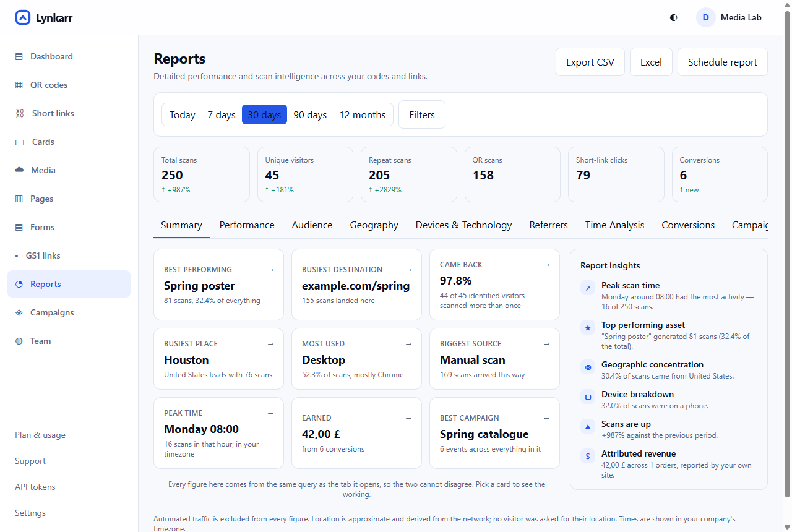Screen dimensions: 792x532
Task: Click the Export CSV button
Action: click(x=590, y=62)
